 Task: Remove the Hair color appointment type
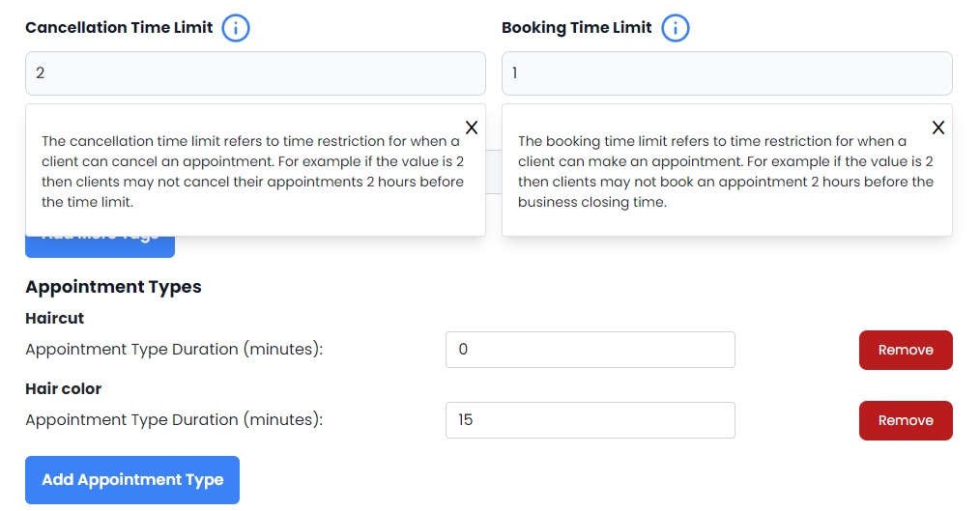(x=905, y=420)
